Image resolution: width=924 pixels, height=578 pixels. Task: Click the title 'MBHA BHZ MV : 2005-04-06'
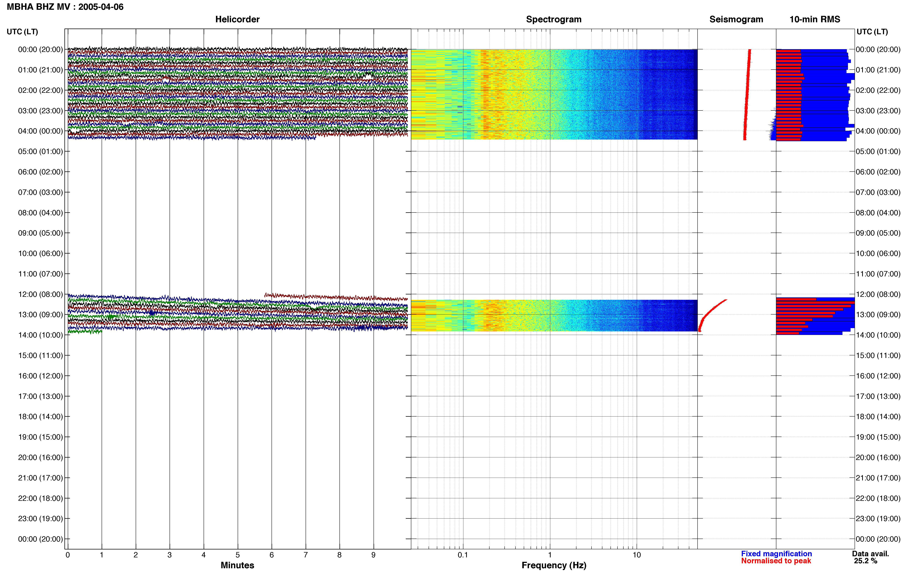point(65,7)
